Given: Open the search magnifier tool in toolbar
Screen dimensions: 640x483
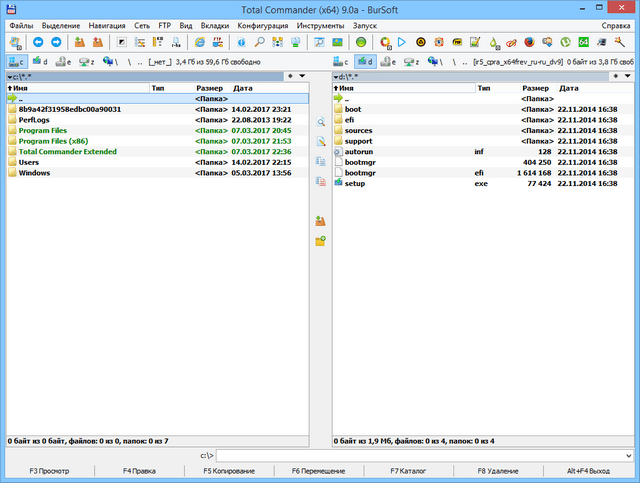Looking at the screenshot, I should coord(257,43).
